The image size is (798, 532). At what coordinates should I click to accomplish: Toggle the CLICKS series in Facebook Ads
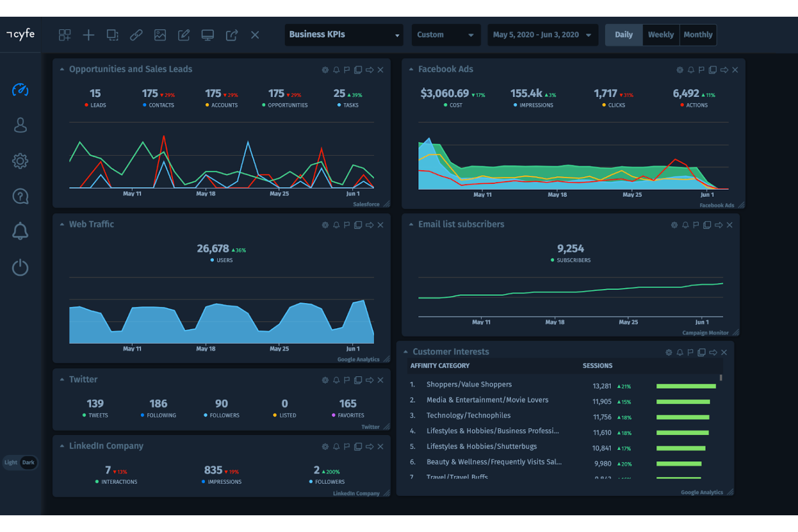point(614,105)
